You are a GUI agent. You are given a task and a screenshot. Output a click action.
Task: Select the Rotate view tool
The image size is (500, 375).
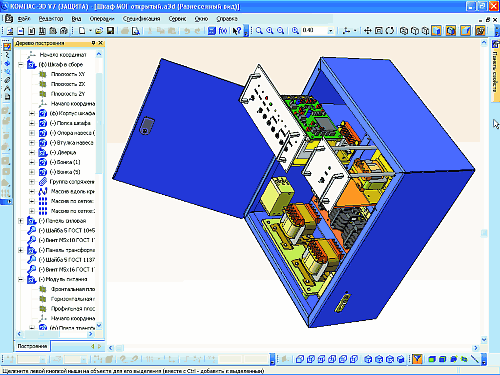point(390,31)
